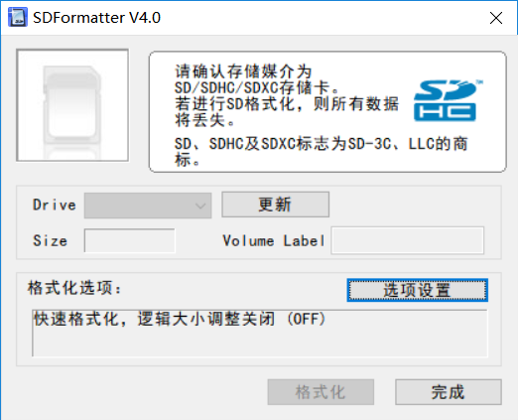The height and width of the screenshot is (420, 518).
Task: Click the format option description box
Action: 260,333
